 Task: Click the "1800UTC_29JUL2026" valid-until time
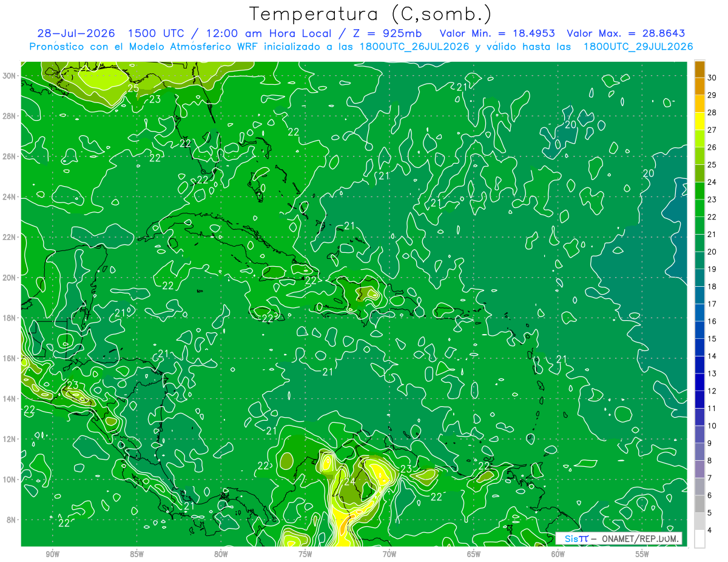pos(638,47)
